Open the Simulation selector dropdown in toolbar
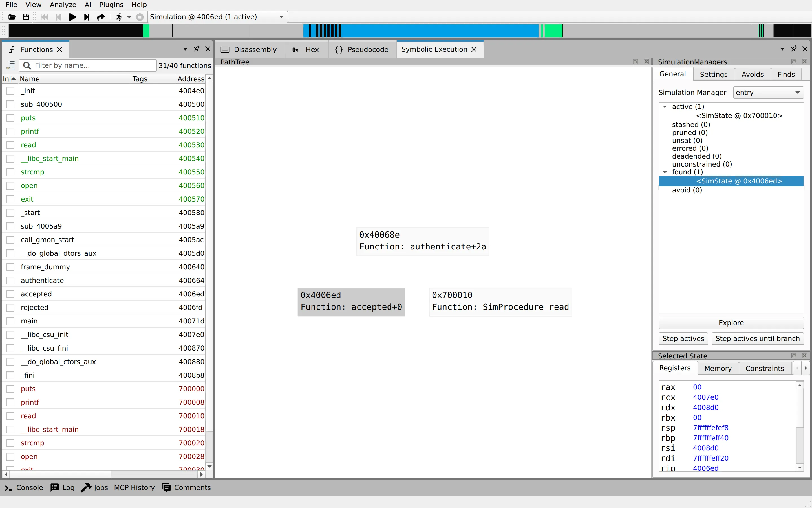This screenshot has height=508, width=812. tap(217, 17)
